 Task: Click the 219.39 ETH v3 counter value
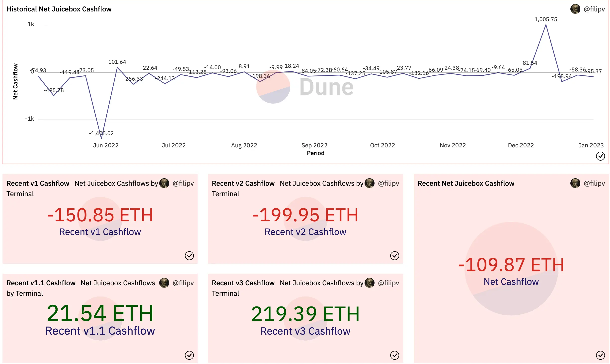tap(305, 314)
